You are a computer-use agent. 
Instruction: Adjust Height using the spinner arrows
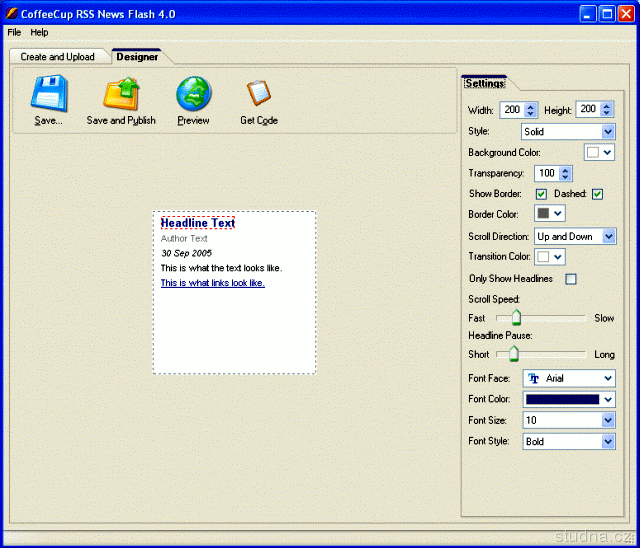pyautogui.click(x=606, y=110)
